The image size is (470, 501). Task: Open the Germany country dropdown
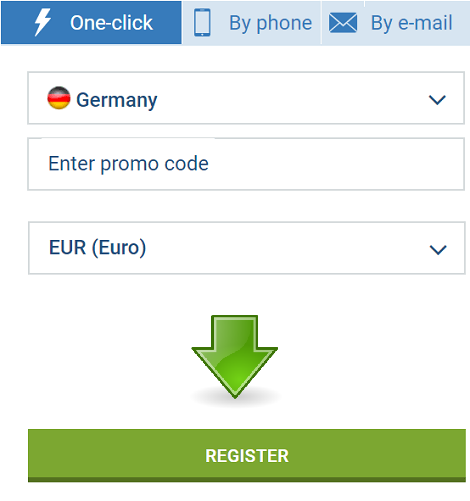point(246,98)
